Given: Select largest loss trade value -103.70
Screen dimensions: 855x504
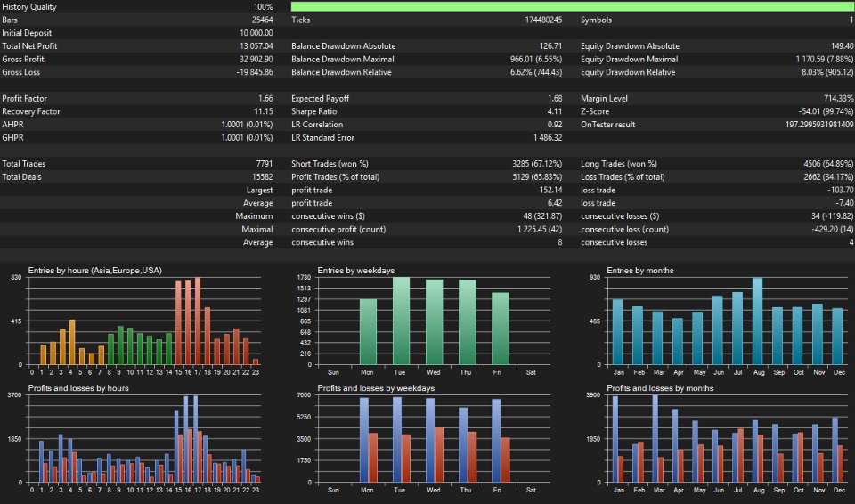Looking at the screenshot, I should pyautogui.click(x=841, y=191).
